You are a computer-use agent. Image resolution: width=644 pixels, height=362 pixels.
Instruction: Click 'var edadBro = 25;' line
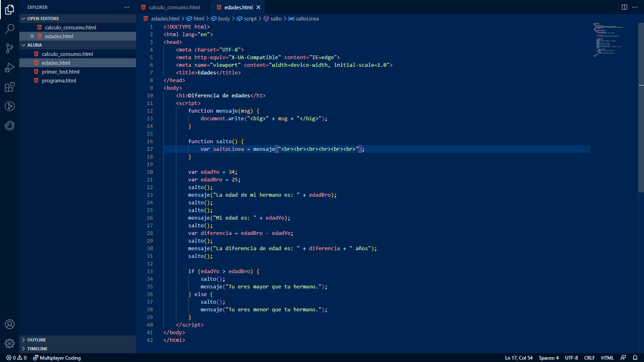point(215,179)
